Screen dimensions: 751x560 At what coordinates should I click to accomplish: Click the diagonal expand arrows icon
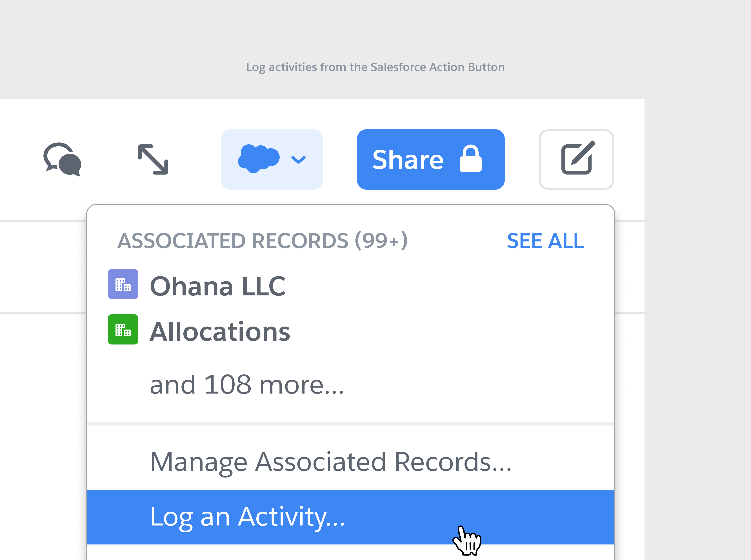153,159
